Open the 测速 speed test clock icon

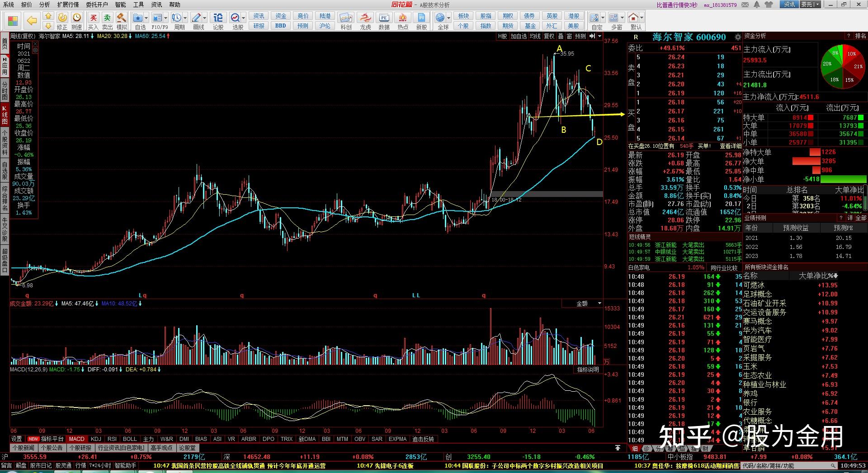[77, 21]
